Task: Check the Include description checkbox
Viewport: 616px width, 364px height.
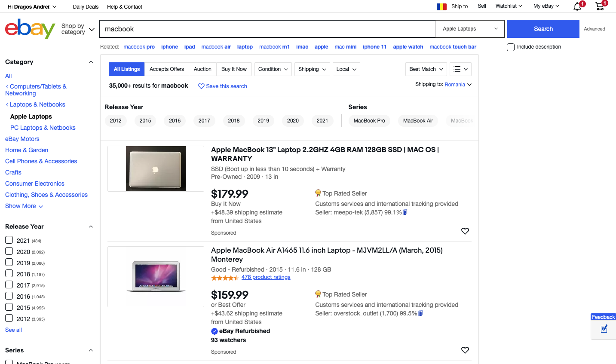Action: 511,47
